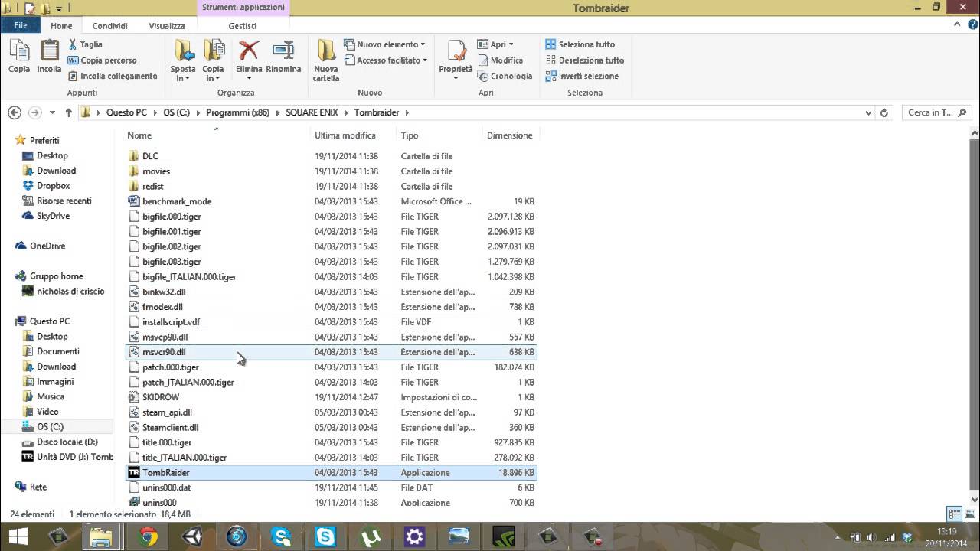Viewport: 980px width, 551px height.
Task: Open SkyDrive in Preferiti
Action: 53,216
